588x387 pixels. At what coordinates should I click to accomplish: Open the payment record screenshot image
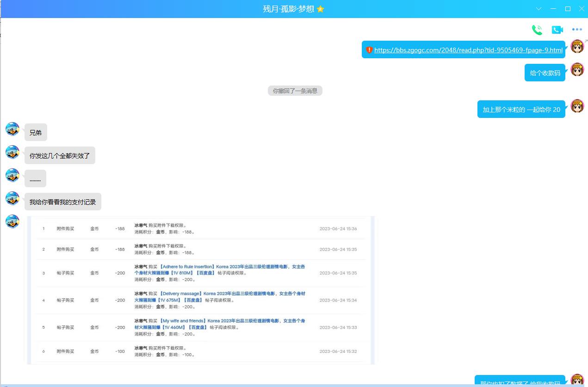tap(200, 290)
